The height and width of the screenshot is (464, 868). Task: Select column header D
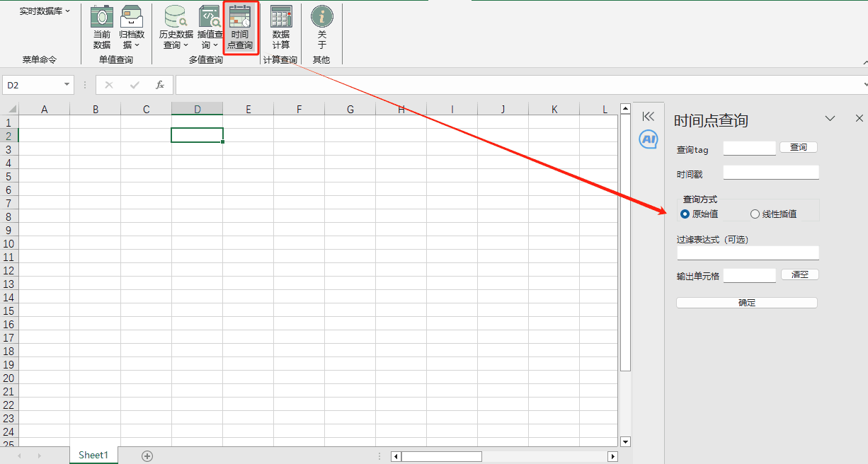(198, 109)
